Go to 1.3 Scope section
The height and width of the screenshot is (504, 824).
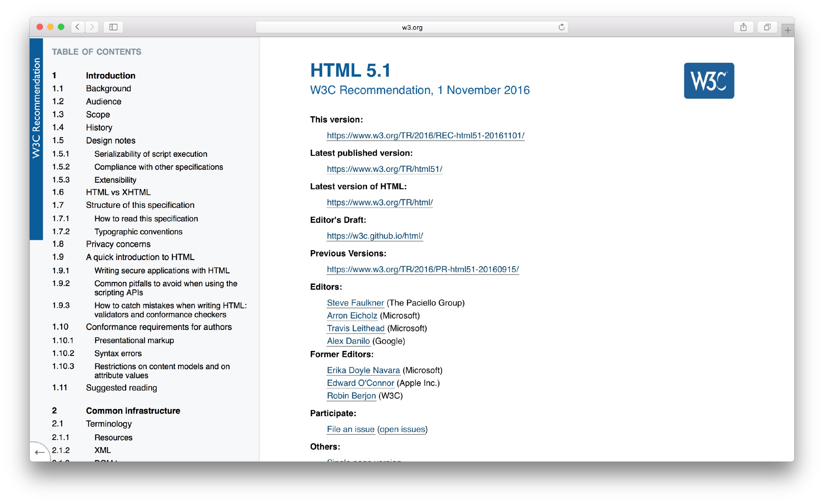click(98, 114)
